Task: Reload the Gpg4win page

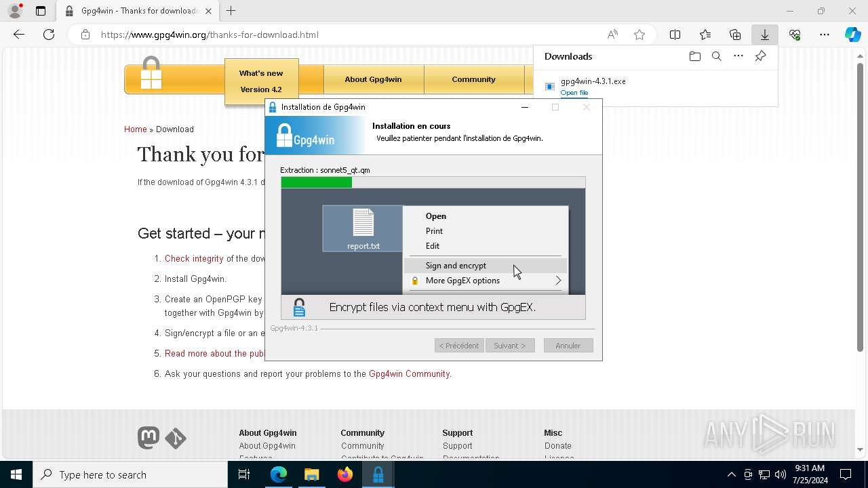Action: click(x=49, y=35)
